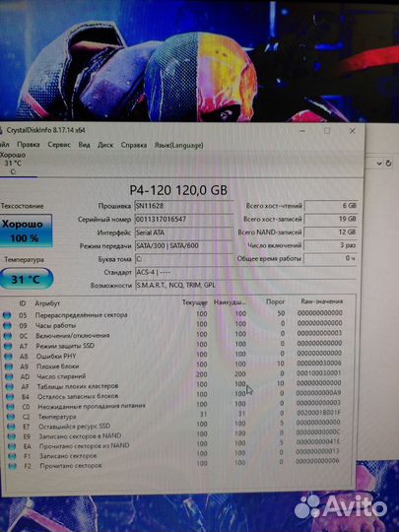Select the Оставшийся ресурс SSD attribute text
The image size is (399, 532).
coord(74,427)
